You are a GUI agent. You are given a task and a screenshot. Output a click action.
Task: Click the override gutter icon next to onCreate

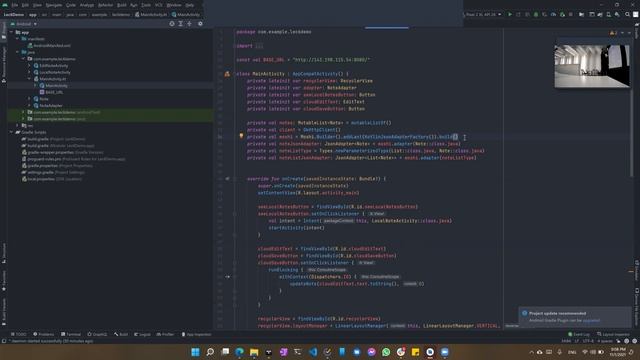(x=227, y=179)
